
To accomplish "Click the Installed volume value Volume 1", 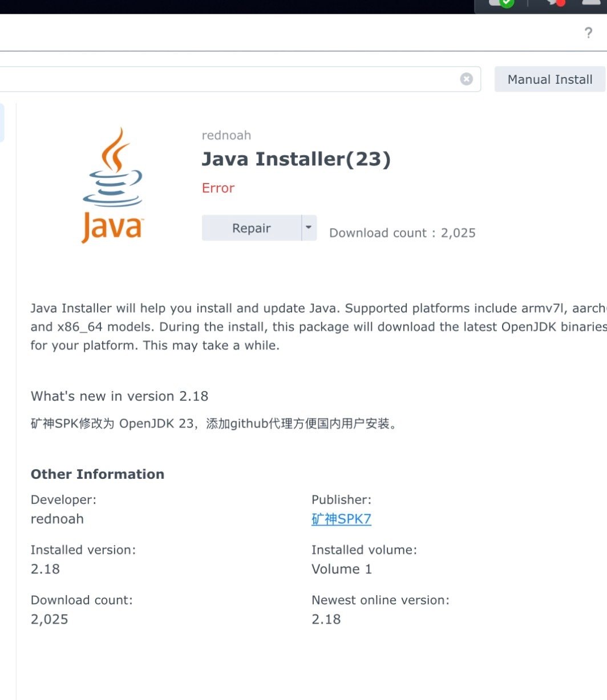I will [341, 569].
